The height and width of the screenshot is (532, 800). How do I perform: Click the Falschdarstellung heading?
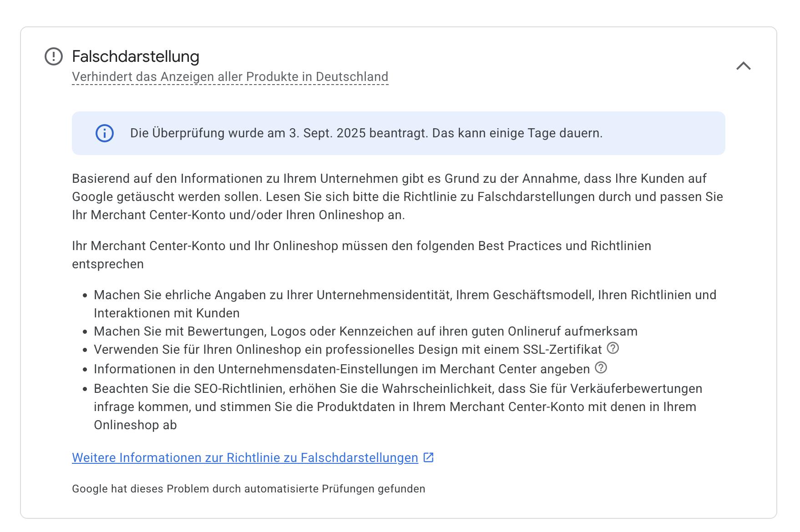pos(136,57)
